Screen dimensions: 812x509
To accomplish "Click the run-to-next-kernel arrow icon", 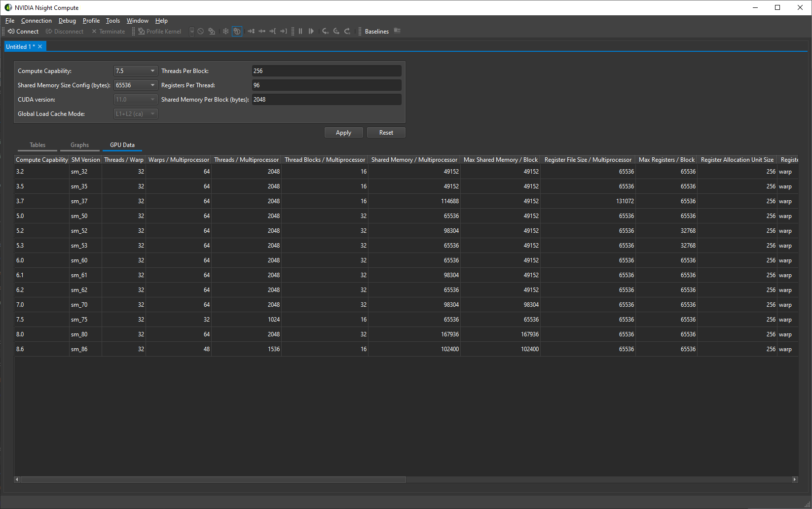I will click(251, 31).
